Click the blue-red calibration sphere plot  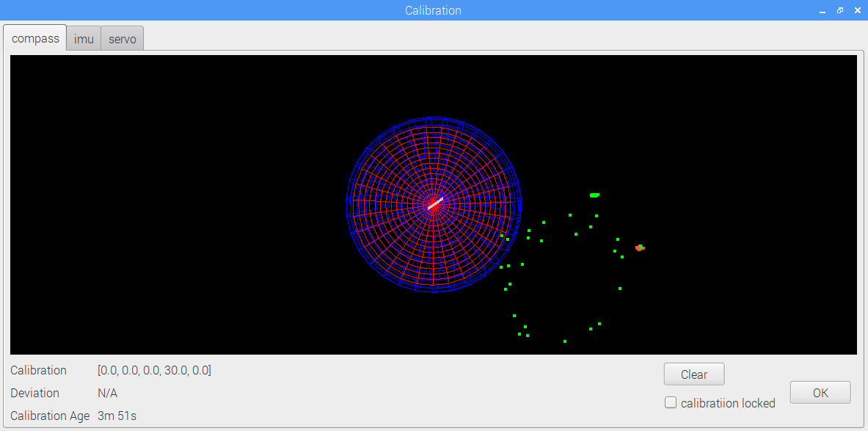(434, 204)
